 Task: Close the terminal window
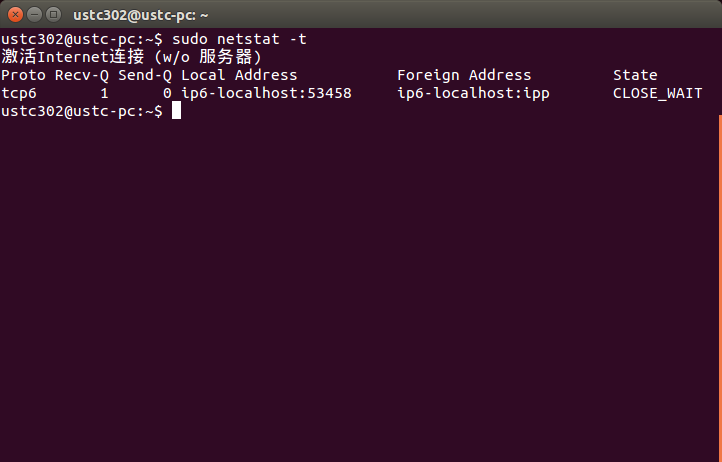click(x=13, y=15)
